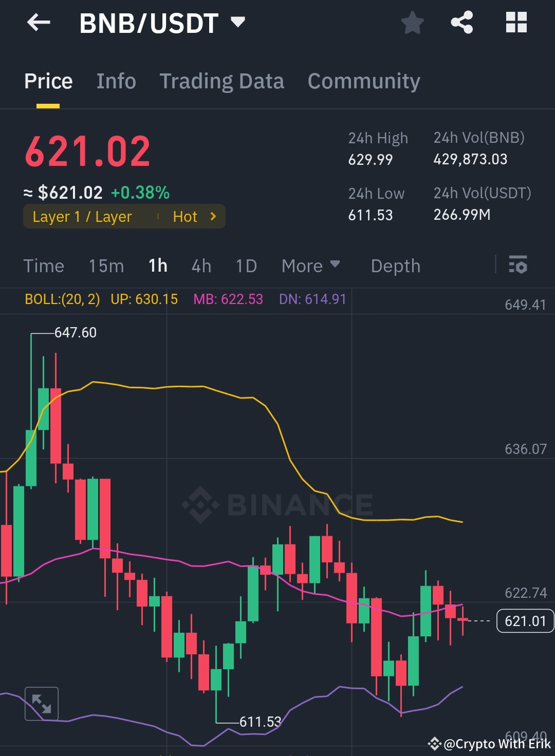The height and width of the screenshot is (756, 555).
Task: Switch to the Info tab
Action: pos(116,81)
